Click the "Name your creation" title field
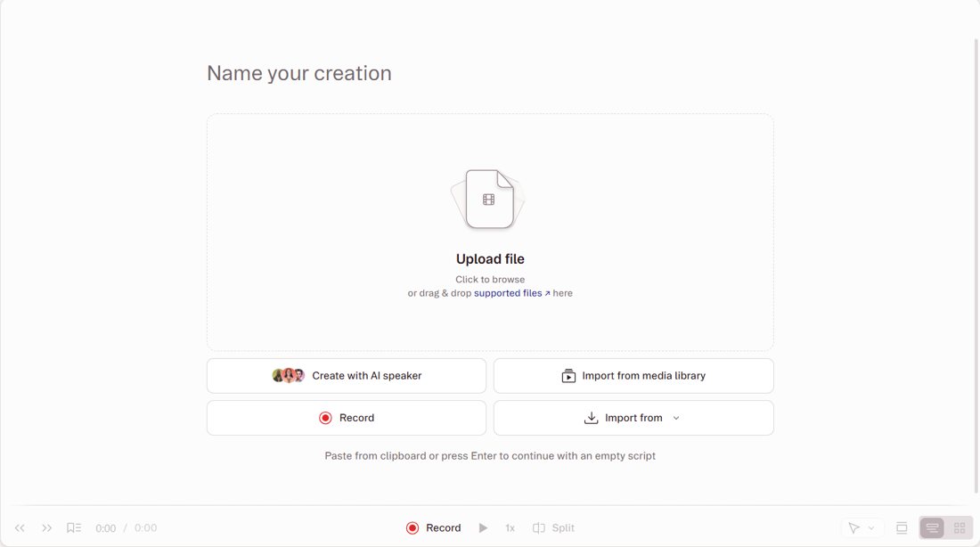The image size is (980, 547). 299,73
